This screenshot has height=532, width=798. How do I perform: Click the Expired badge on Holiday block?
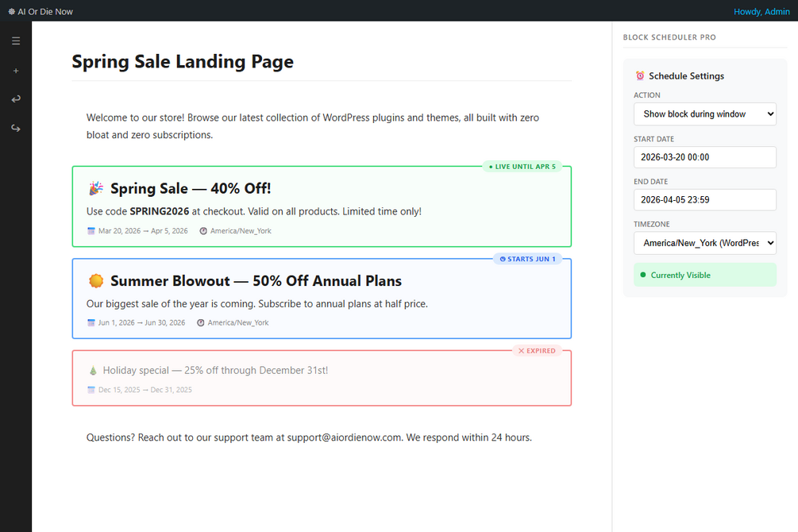[x=537, y=351]
